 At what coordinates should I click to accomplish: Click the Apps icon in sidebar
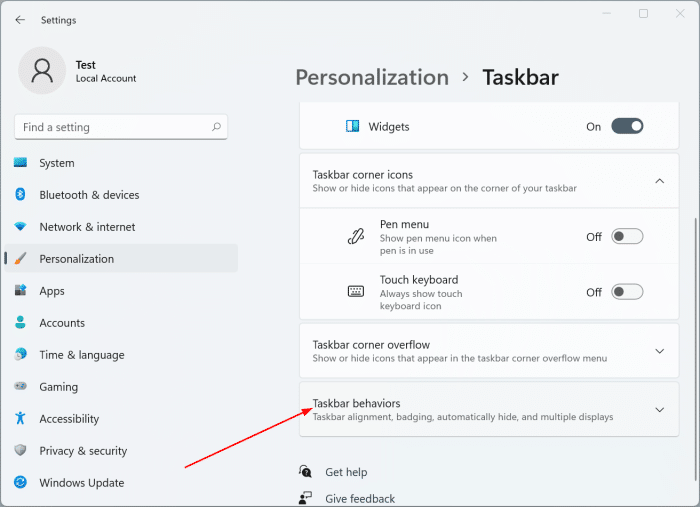point(20,290)
